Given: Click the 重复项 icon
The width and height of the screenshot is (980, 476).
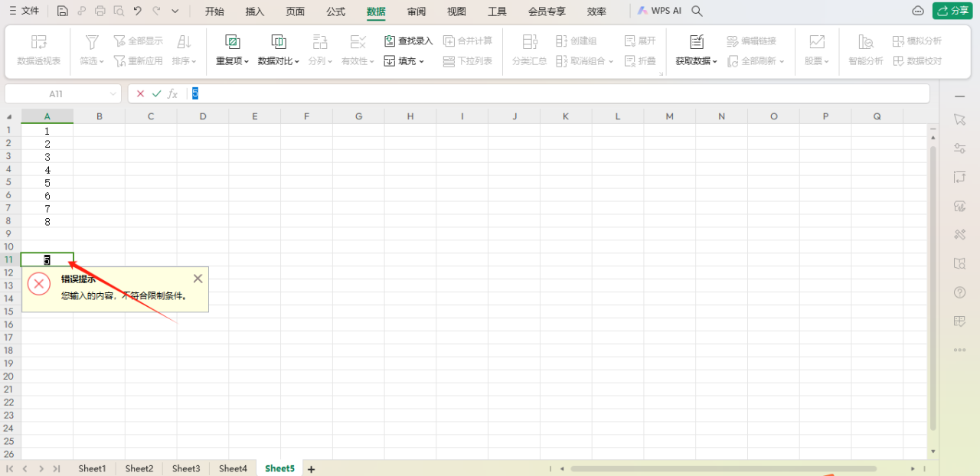Looking at the screenshot, I should click(x=233, y=41).
